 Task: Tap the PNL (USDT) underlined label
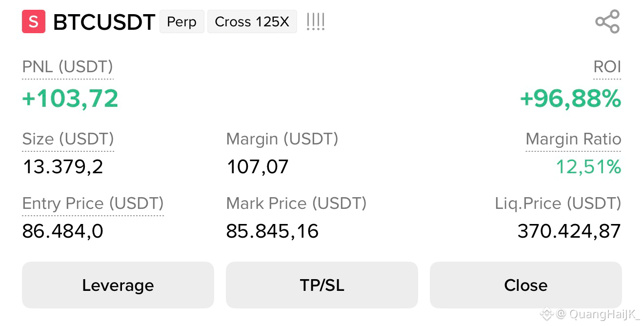click(68, 67)
